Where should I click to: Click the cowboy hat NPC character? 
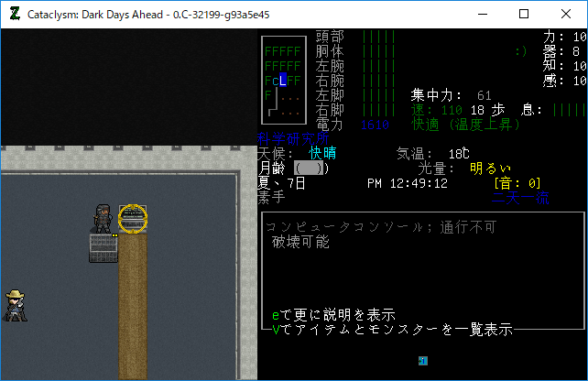click(x=15, y=305)
